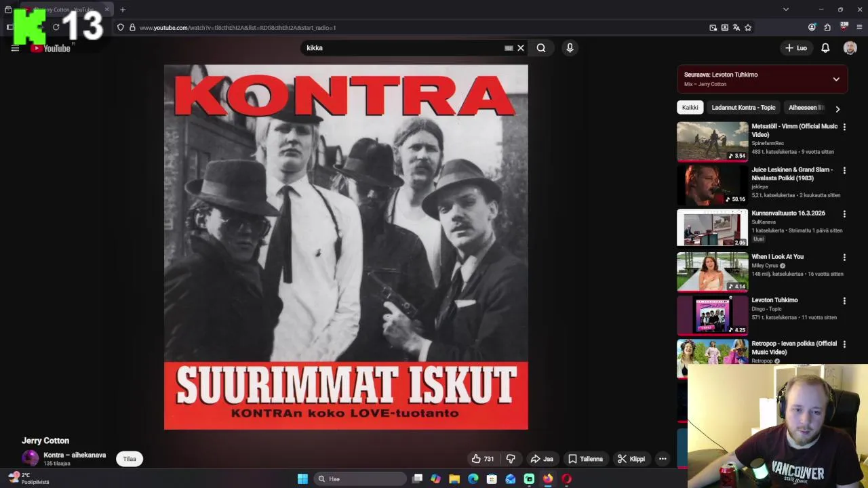Open the Windows Start menu
This screenshot has width=868, height=488.
click(x=302, y=479)
